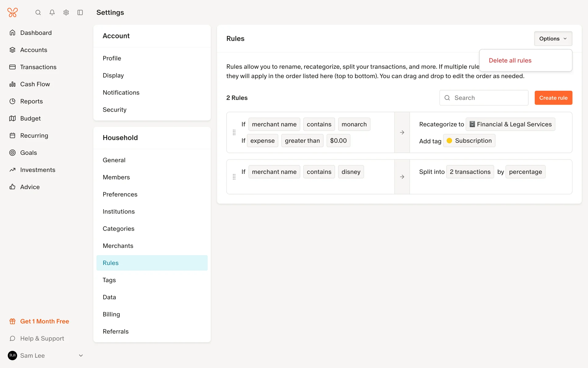
Task: Open Categories settings page
Action: [x=119, y=229]
